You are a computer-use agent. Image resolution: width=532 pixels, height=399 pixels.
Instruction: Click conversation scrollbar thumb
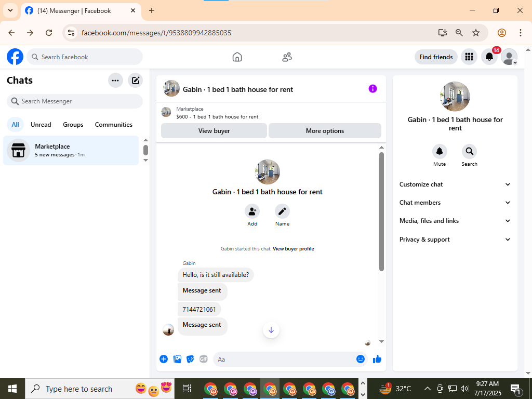(x=381, y=212)
